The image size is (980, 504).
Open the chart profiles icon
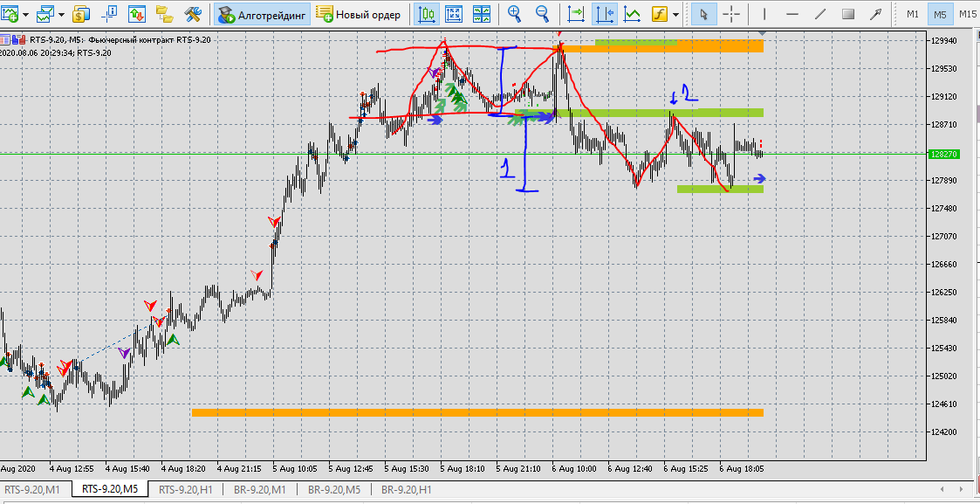coord(45,14)
